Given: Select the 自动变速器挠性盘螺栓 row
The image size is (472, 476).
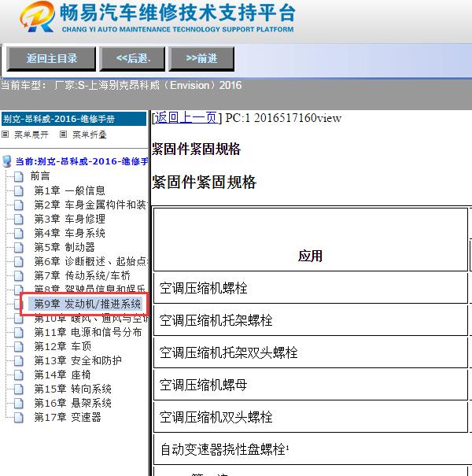Looking at the screenshot, I should [x=312, y=449].
